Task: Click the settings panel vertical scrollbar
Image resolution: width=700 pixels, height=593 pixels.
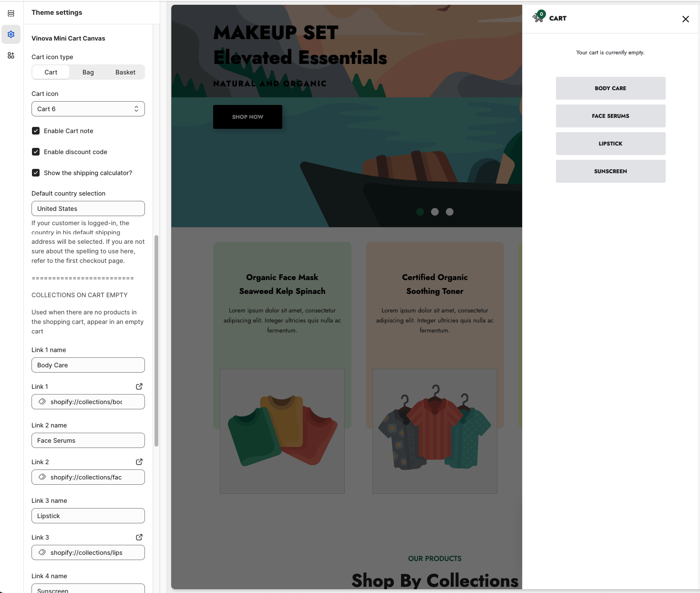Action: click(x=156, y=341)
